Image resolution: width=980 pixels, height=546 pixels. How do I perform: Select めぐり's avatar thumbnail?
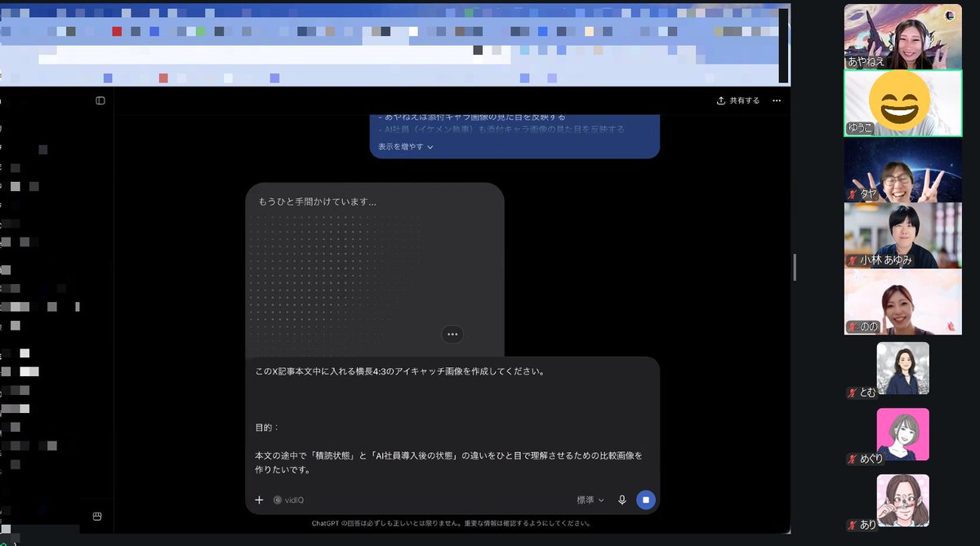[902, 434]
